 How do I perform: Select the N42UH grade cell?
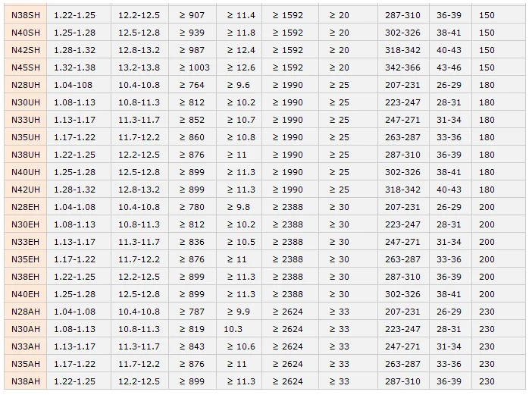pyautogui.click(x=26, y=190)
